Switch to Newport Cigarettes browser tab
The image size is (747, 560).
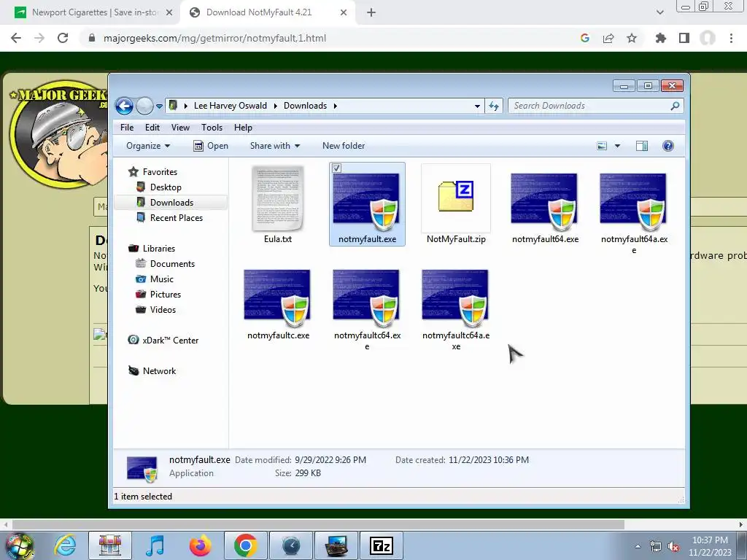93,12
